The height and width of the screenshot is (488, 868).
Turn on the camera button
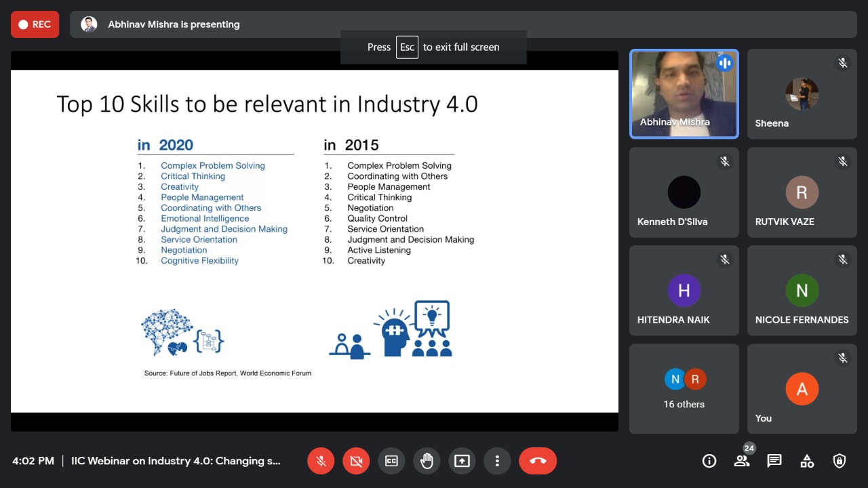(x=356, y=461)
